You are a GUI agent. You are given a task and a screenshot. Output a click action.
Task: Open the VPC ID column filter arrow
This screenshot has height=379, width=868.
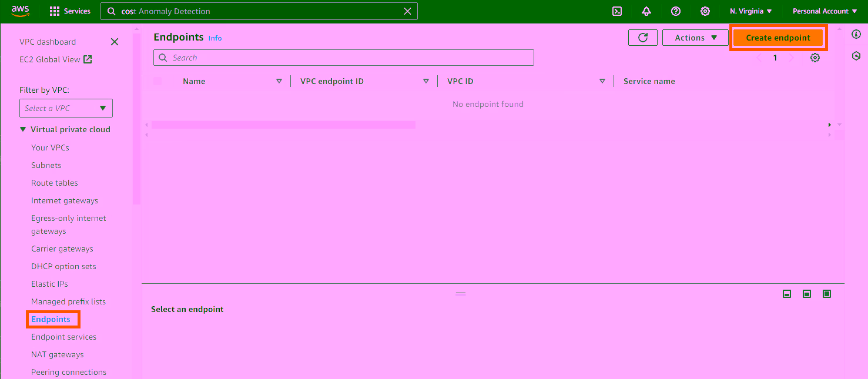[x=602, y=81]
